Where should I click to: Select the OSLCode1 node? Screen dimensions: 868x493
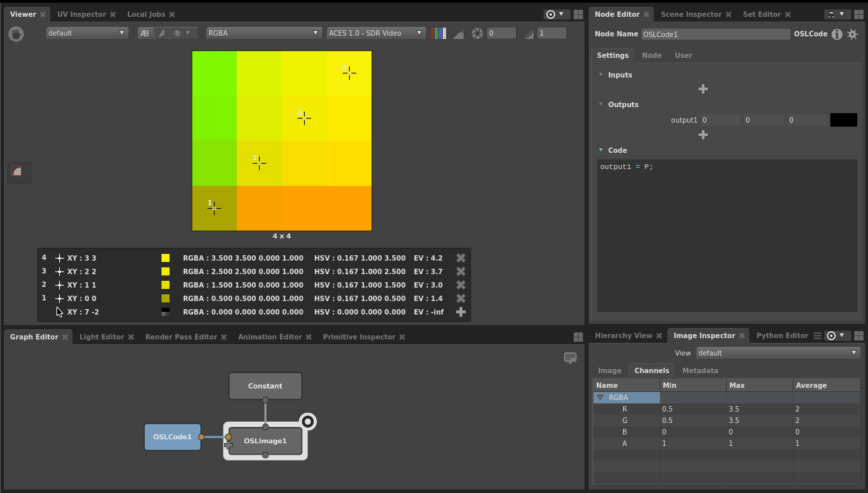(172, 437)
